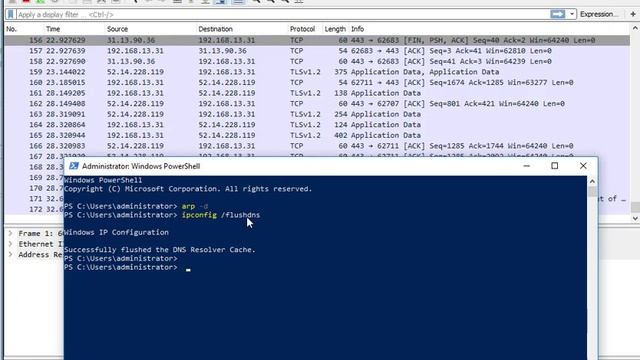Click the packet list scrollbar thumb
Viewport: 640px width, 360px height.
[x=635, y=207]
